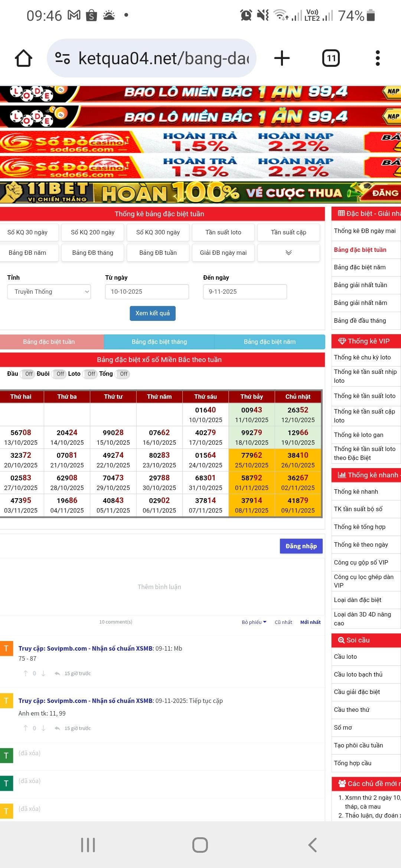Click the Xem kết quả button
401x868 pixels.
pyautogui.click(x=153, y=313)
